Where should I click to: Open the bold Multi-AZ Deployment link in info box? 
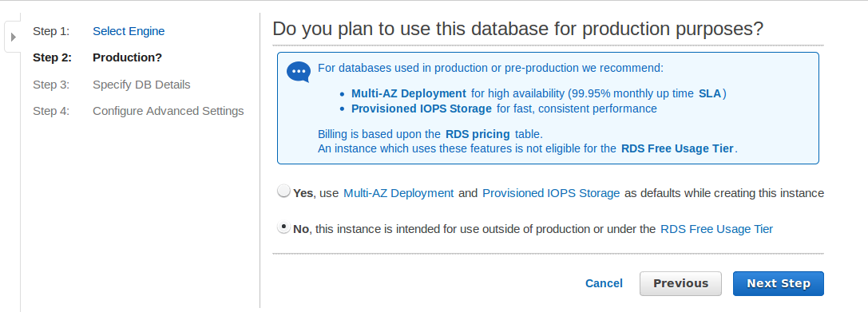pos(409,93)
